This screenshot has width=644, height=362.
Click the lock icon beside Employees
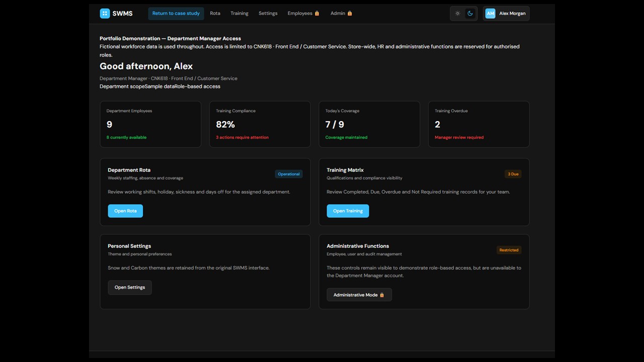pyautogui.click(x=317, y=14)
